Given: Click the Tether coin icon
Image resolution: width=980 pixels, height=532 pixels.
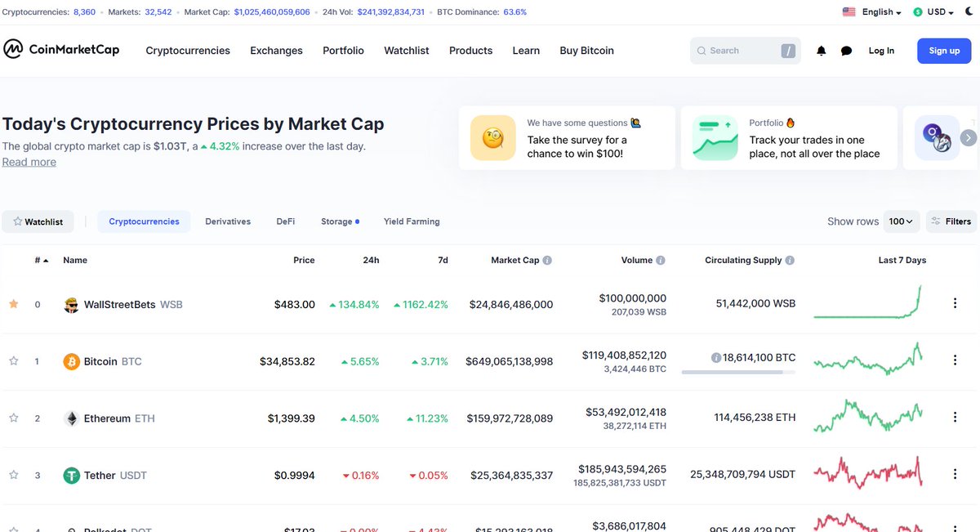Looking at the screenshot, I should pyautogui.click(x=72, y=476).
